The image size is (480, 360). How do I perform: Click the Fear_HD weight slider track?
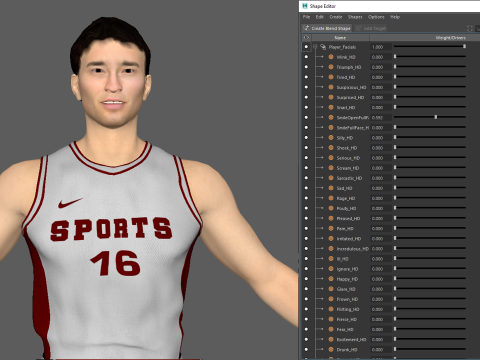(429, 329)
